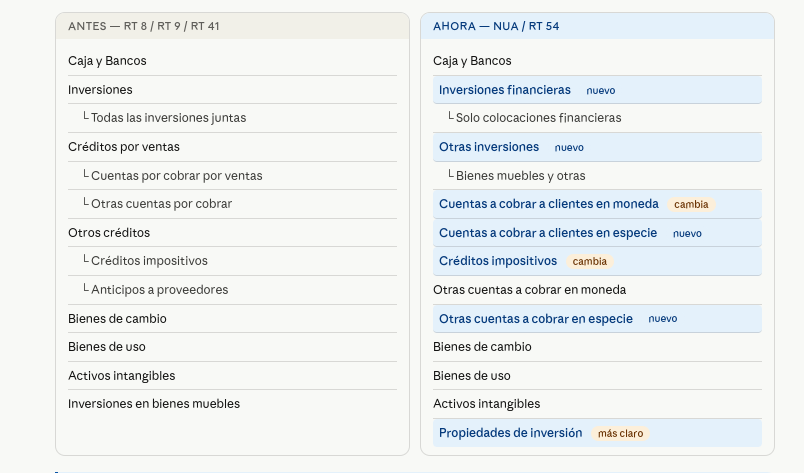Select the 'Solo colocaciones financieras' sub-item
The image size is (804, 473).
(538, 118)
